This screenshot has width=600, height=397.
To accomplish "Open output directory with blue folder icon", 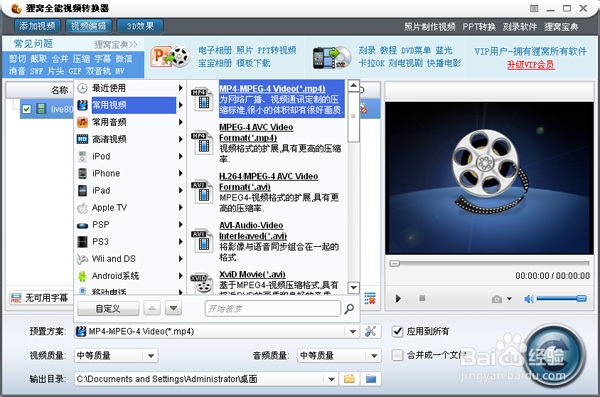I will click(x=371, y=379).
